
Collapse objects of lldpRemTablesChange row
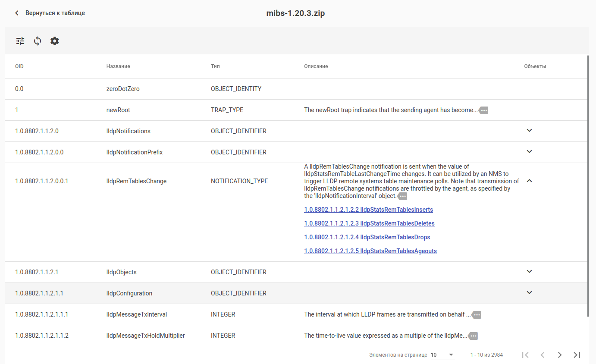(530, 181)
